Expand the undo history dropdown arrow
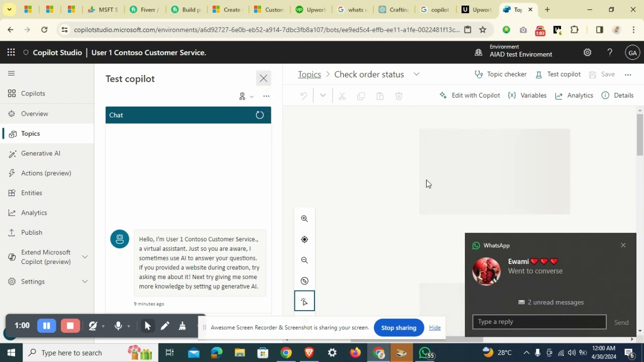 click(x=323, y=96)
